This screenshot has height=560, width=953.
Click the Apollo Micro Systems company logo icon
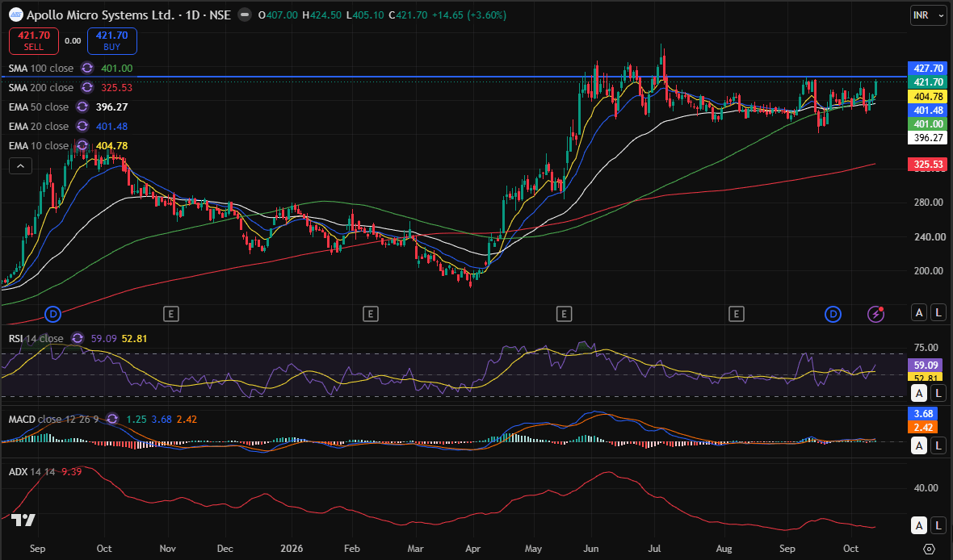coord(16,15)
